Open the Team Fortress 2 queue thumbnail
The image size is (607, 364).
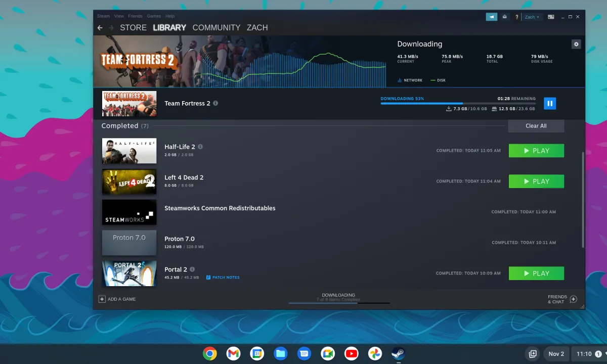tap(129, 104)
